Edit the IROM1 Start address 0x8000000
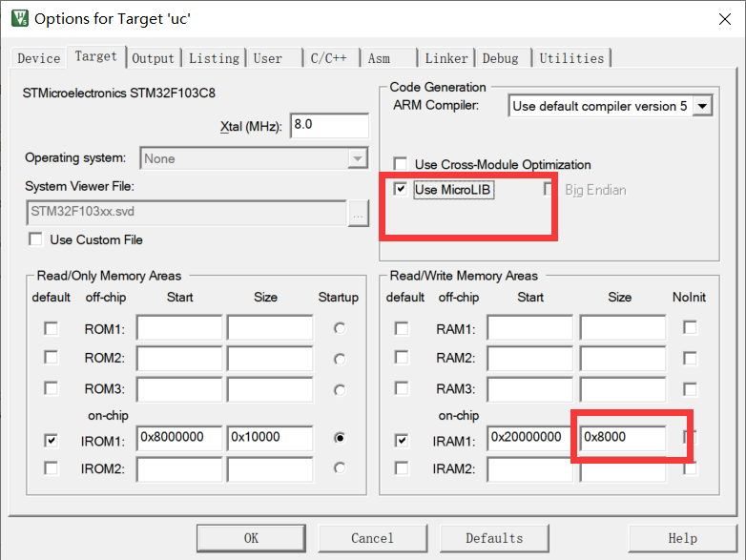The width and height of the screenshot is (746, 560). pyautogui.click(x=179, y=438)
